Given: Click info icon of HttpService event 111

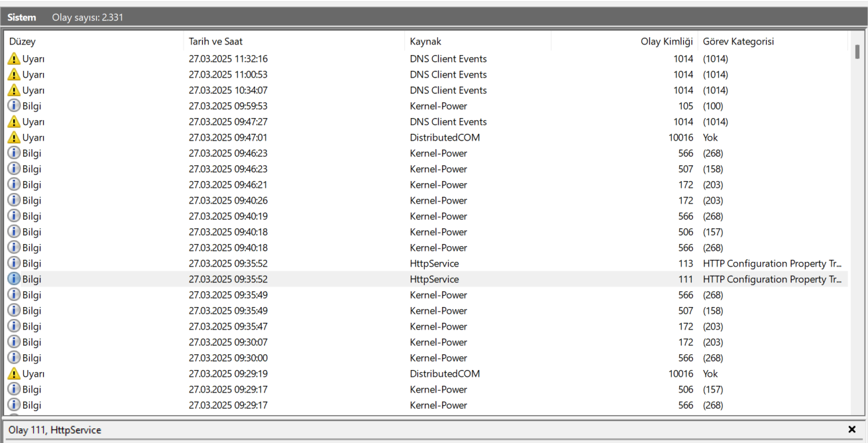Looking at the screenshot, I should click(x=14, y=279).
